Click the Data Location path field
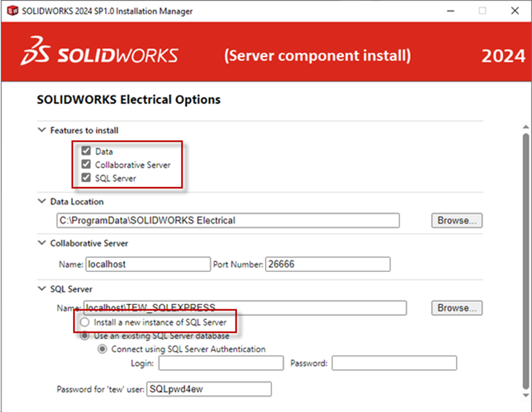 click(x=228, y=220)
